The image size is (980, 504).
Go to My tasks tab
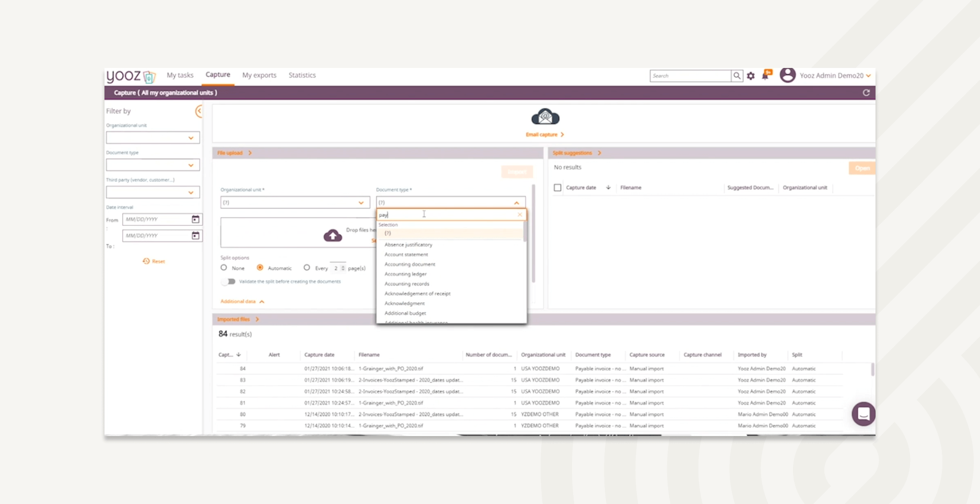[x=180, y=75]
